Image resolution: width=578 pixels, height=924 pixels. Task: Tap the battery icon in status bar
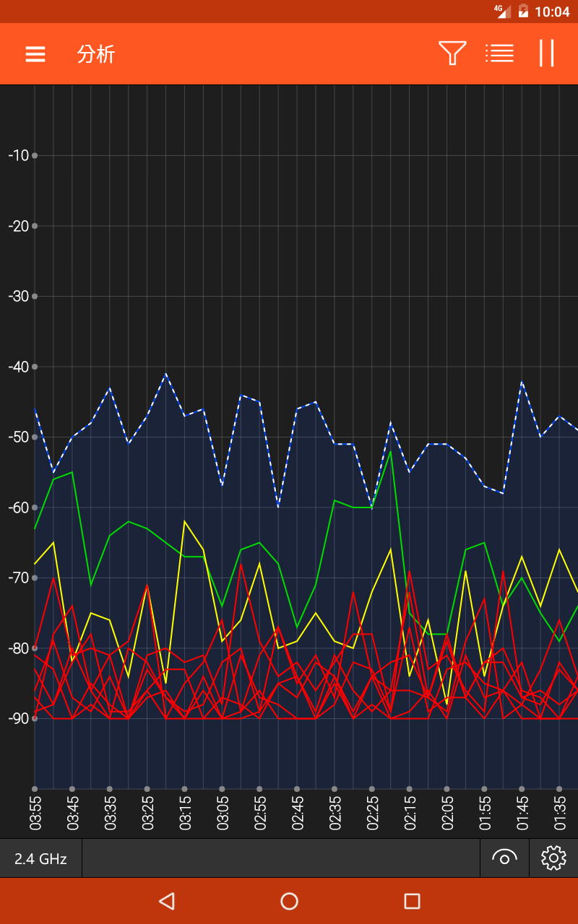pos(523,11)
